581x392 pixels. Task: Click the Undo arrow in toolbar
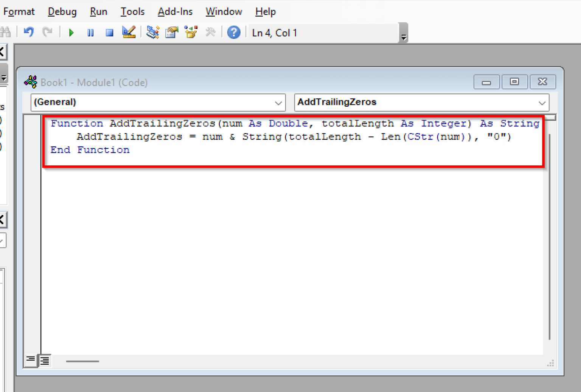(29, 33)
